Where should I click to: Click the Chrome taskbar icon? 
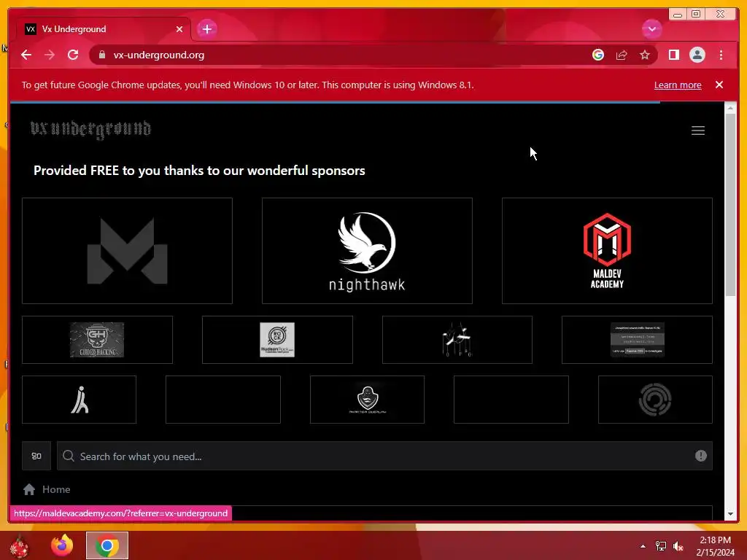click(107, 545)
